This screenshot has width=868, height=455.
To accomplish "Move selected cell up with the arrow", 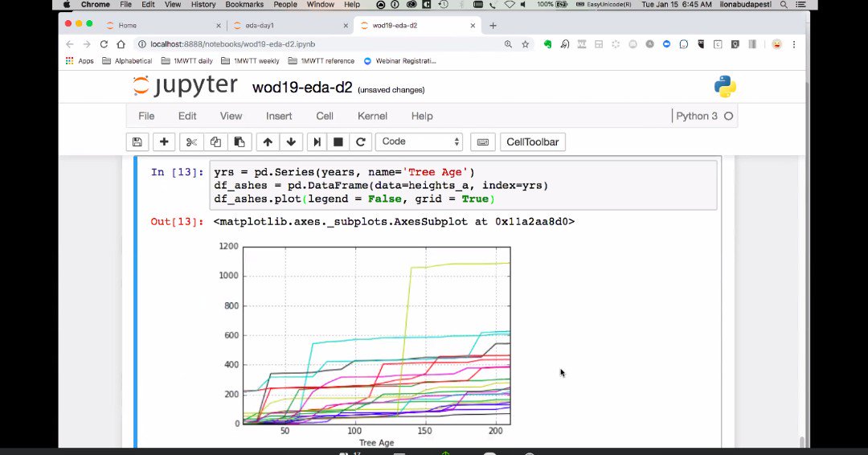I will click(x=268, y=141).
